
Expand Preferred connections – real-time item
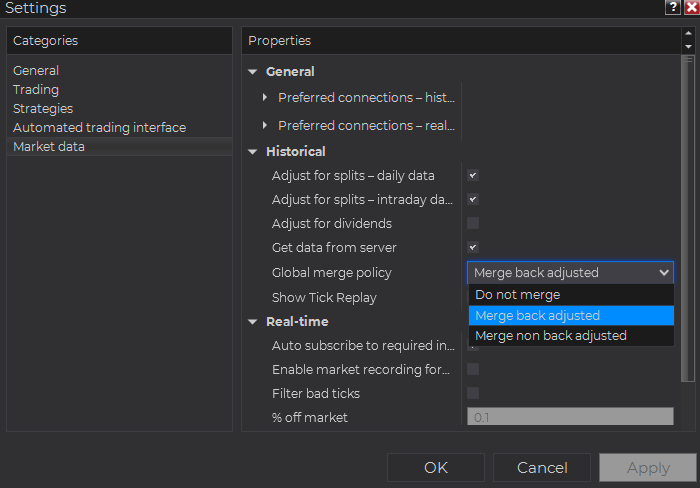[265, 126]
